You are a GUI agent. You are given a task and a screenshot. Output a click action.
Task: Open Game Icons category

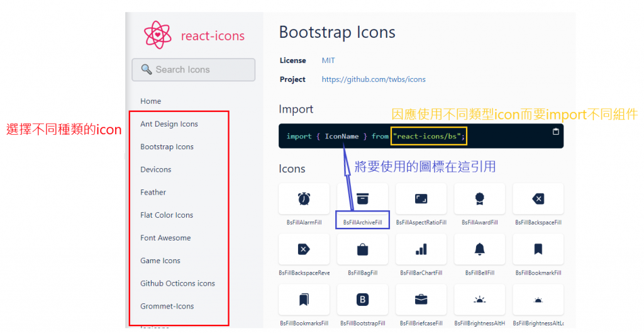point(160,261)
